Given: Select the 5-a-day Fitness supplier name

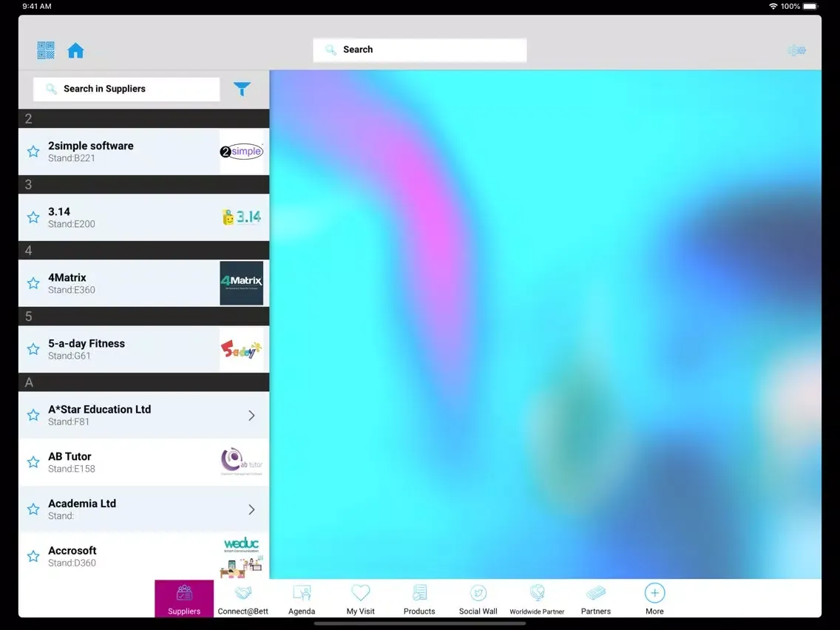Looking at the screenshot, I should pyautogui.click(x=87, y=343).
